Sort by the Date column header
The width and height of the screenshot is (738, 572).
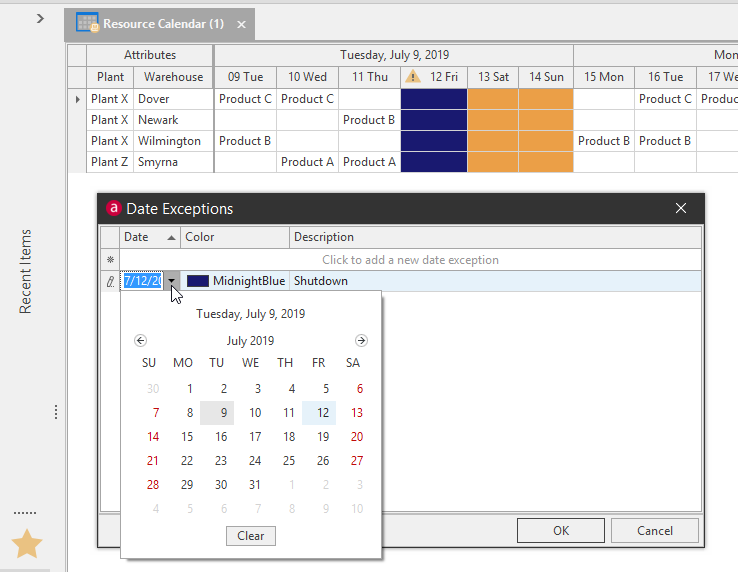point(150,237)
